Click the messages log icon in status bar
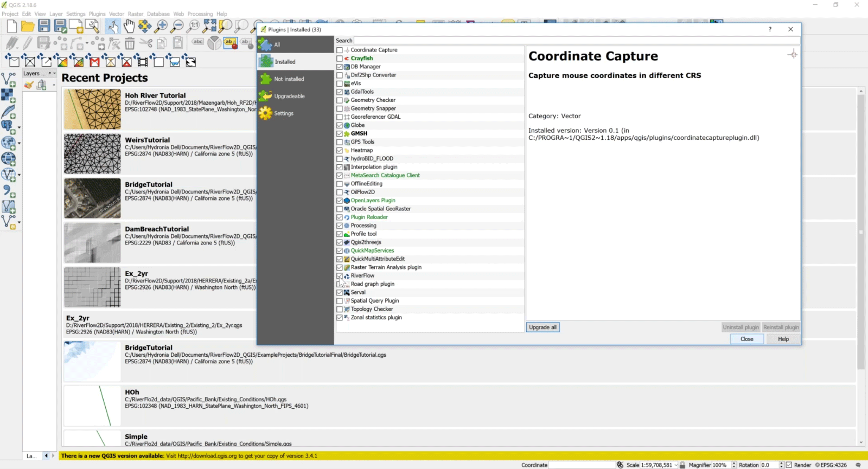This screenshot has width=868, height=469. click(858, 465)
